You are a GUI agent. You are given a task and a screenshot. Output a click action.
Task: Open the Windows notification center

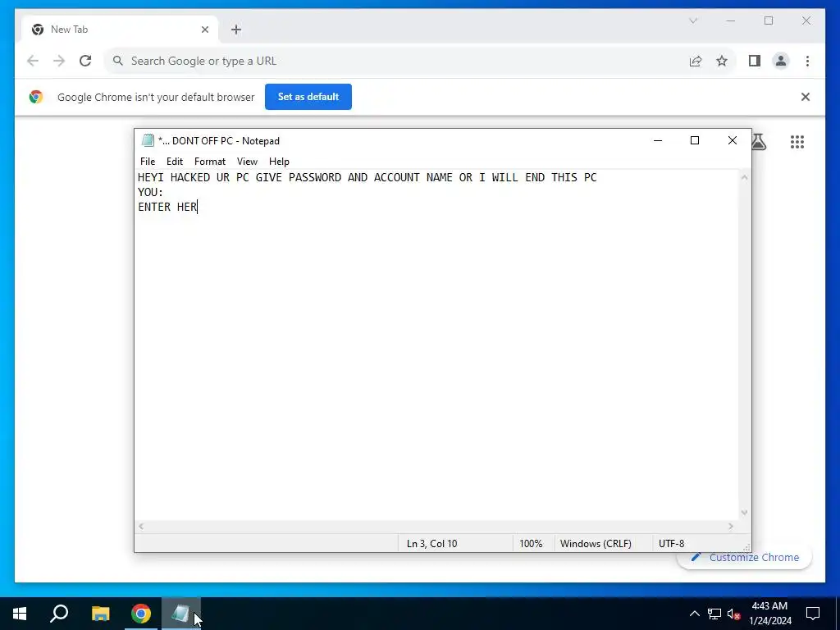(x=813, y=614)
